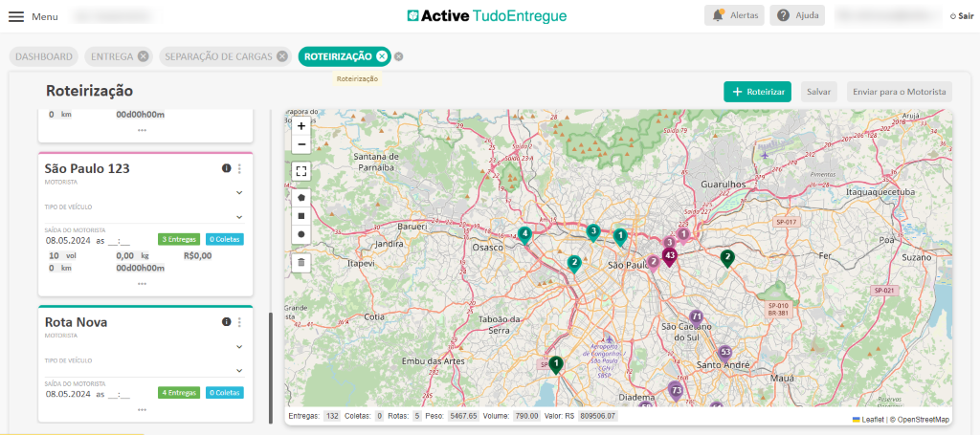The width and height of the screenshot is (980, 435).
Task: Open the hamburger Menu icon
Action: tap(16, 17)
